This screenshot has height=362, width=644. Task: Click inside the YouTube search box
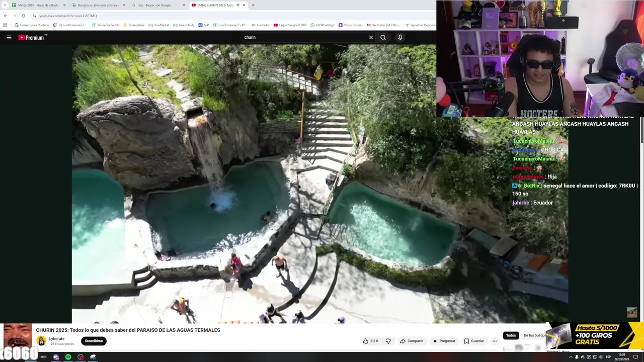(304, 37)
